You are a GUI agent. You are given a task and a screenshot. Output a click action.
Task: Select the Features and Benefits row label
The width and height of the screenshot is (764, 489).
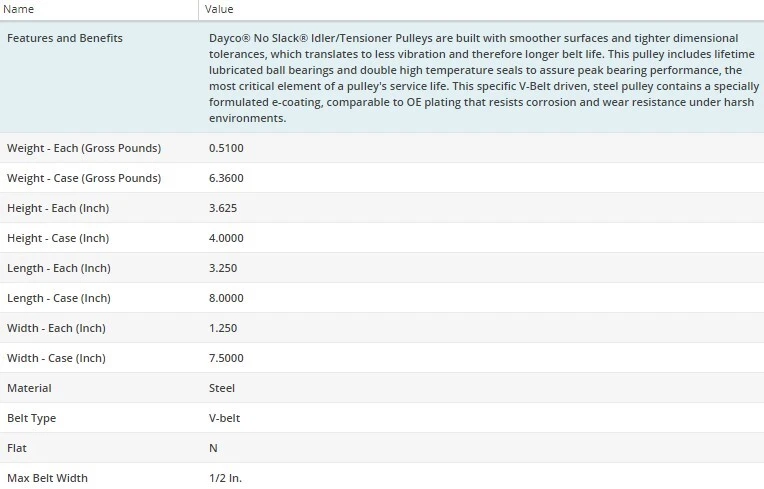65,38
